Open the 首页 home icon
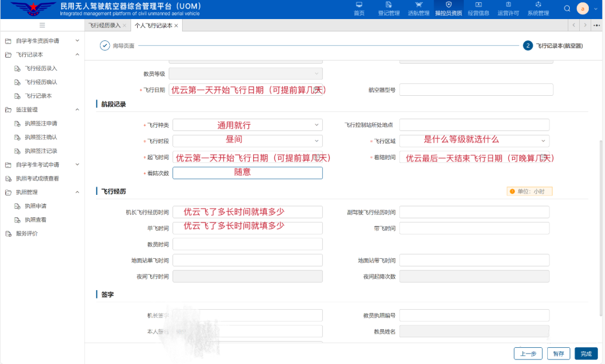This screenshot has width=605, height=364. 359,4
